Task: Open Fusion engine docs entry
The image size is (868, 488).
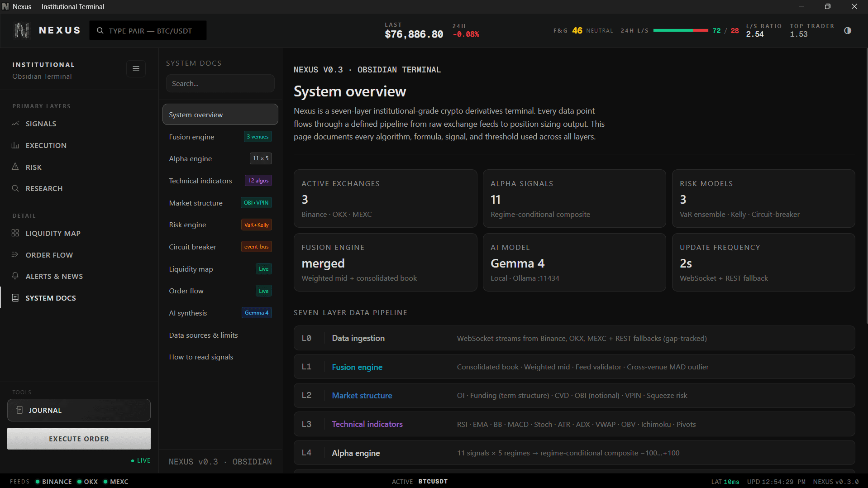Action: click(x=220, y=137)
